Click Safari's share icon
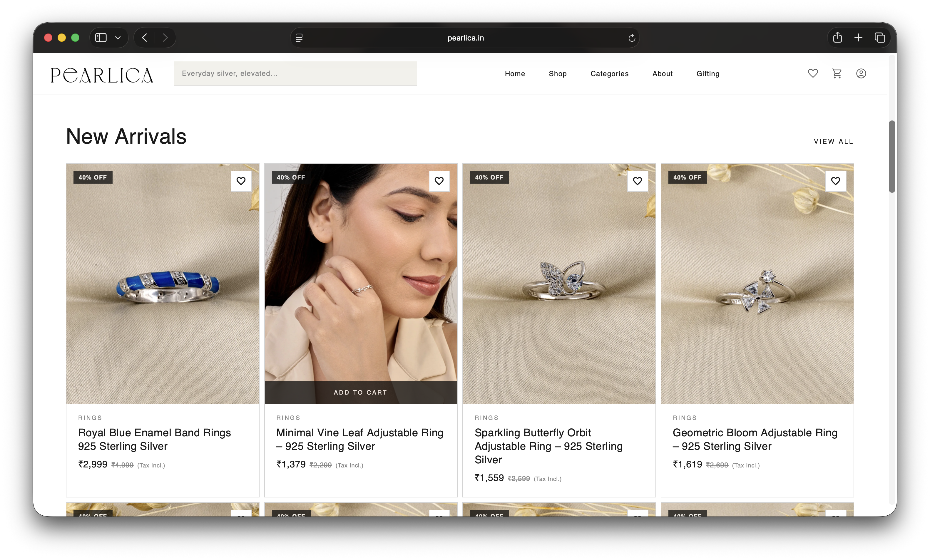This screenshot has height=560, width=930. [837, 37]
